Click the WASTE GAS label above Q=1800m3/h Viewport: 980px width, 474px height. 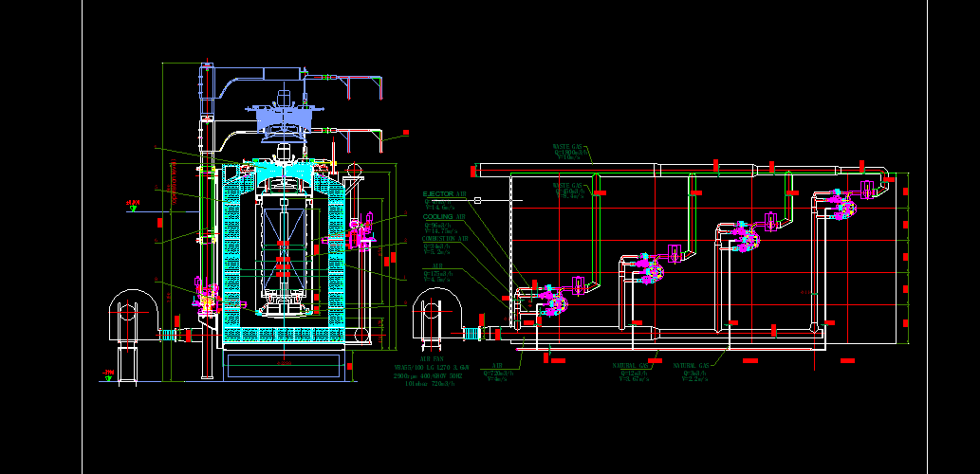click(x=567, y=147)
